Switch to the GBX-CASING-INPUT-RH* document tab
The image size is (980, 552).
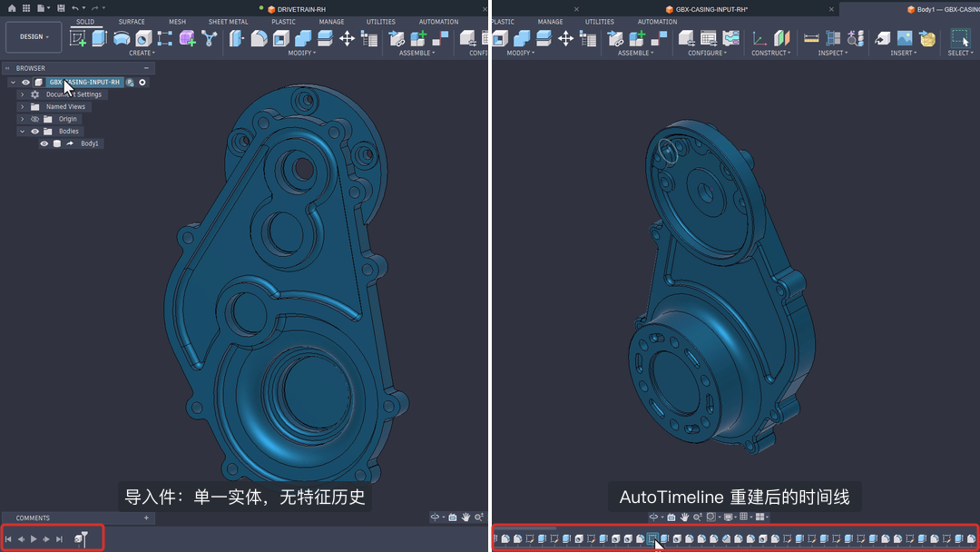point(707,9)
